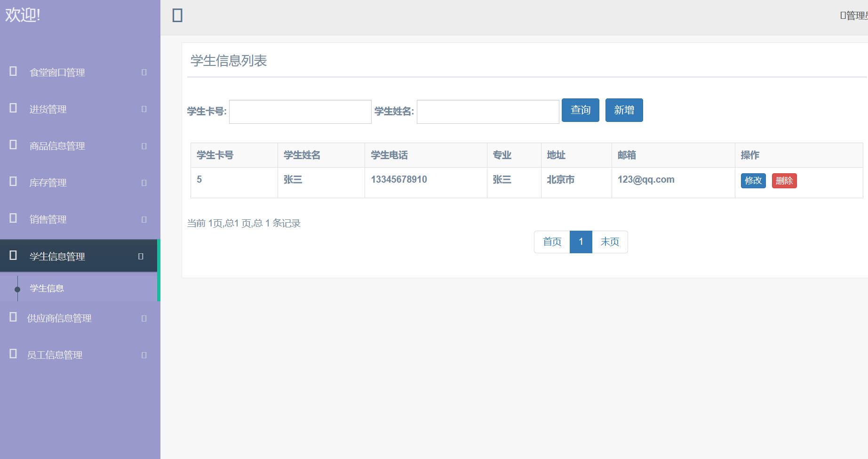Click the 进货管理 sidebar icon

(x=12, y=108)
